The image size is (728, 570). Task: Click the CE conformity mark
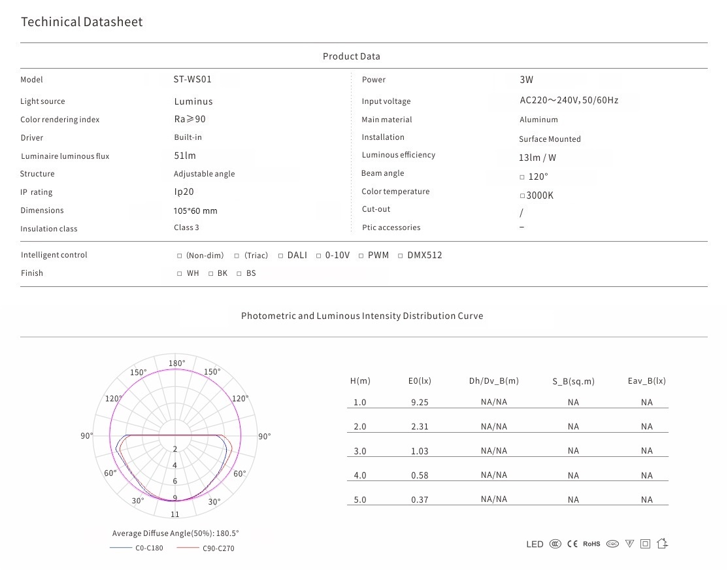point(572,544)
